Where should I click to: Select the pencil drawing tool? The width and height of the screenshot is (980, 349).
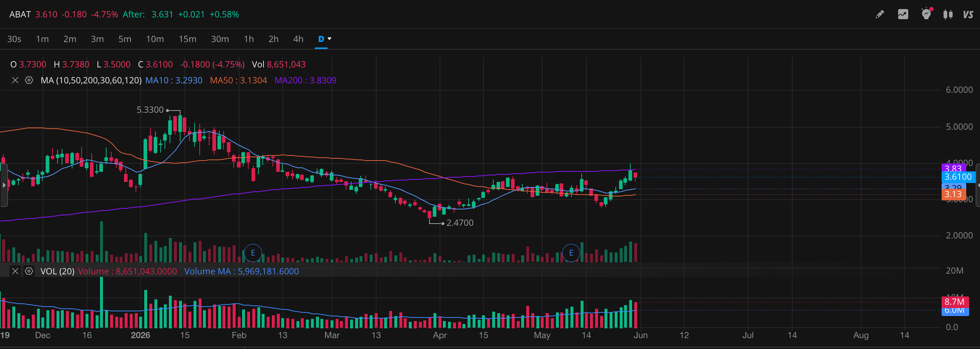click(x=880, y=14)
